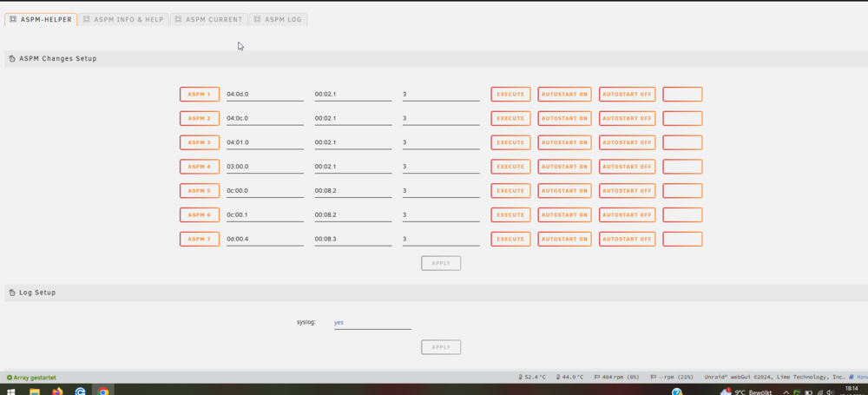This screenshot has height=395, width=868.
Task: Apply the ASPM Changes Setup settings
Action: 441,263
